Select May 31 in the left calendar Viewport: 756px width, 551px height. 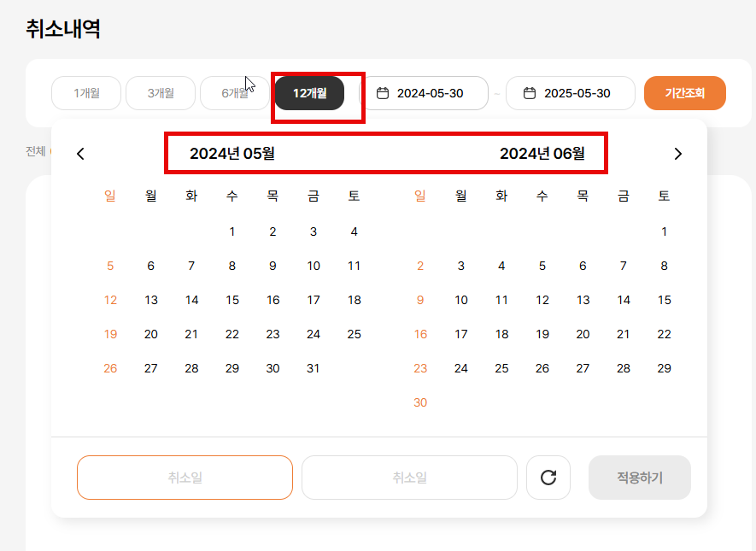314,368
